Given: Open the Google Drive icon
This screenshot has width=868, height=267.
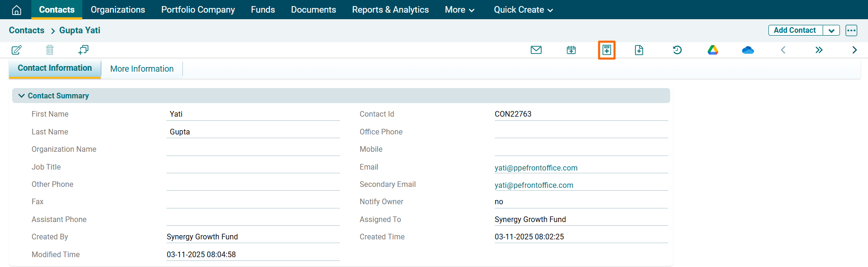Looking at the screenshot, I should (713, 50).
